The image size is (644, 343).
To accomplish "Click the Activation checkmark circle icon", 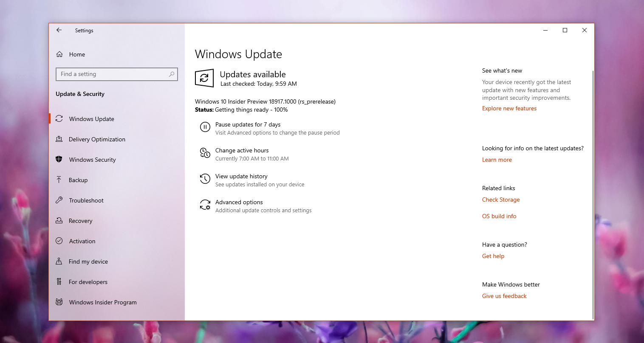I will tap(59, 241).
